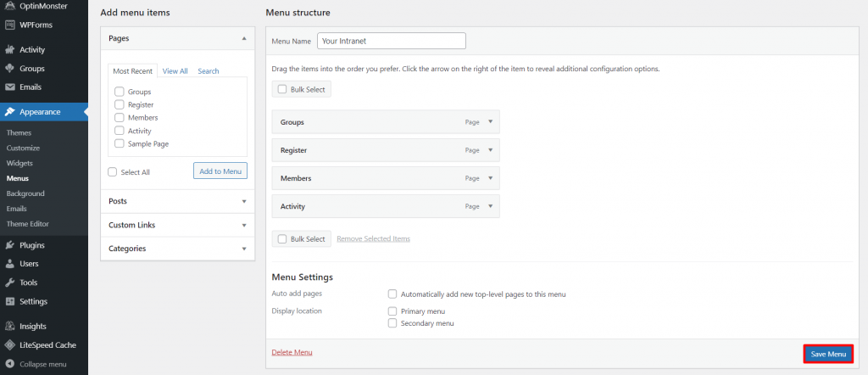Click the Tools wrench icon
The image size is (868, 375).
pos(10,283)
